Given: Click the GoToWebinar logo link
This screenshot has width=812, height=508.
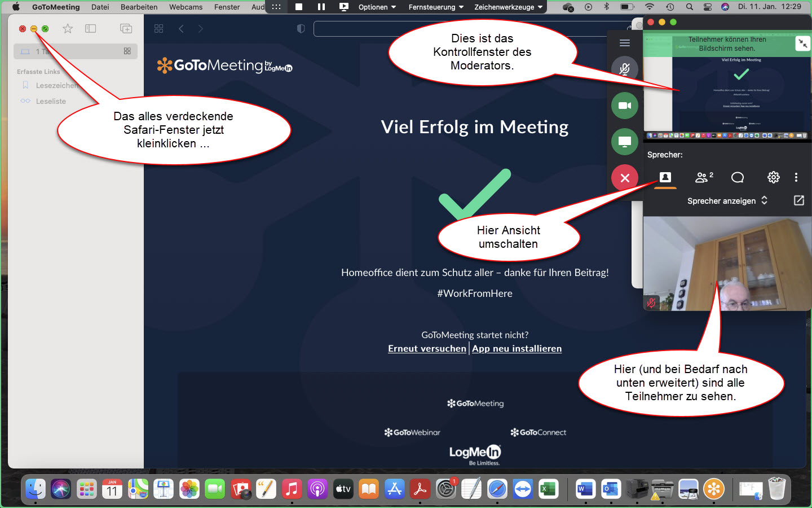Looking at the screenshot, I should click(412, 432).
